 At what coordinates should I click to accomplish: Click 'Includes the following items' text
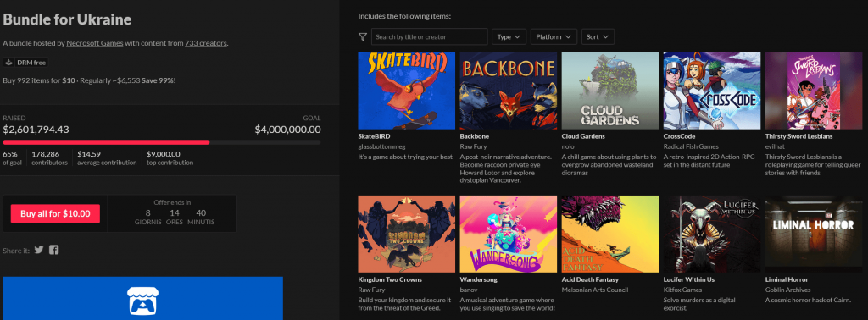[404, 16]
